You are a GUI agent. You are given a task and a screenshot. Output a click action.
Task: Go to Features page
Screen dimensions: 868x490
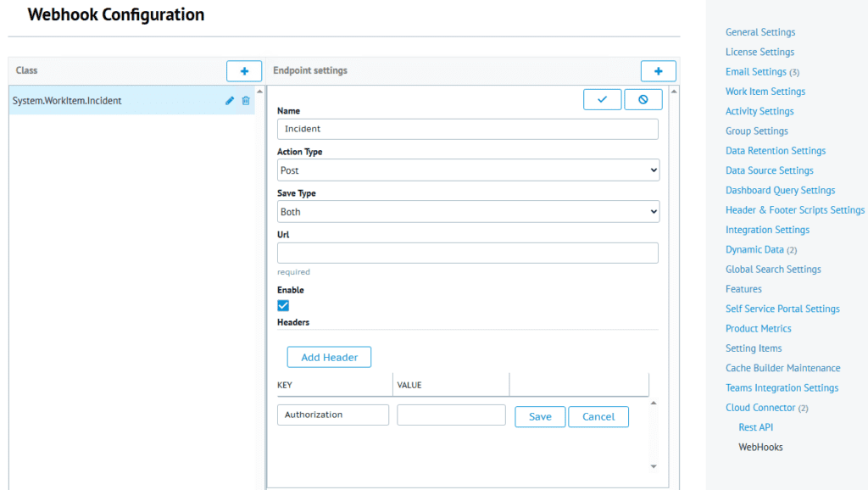point(743,289)
